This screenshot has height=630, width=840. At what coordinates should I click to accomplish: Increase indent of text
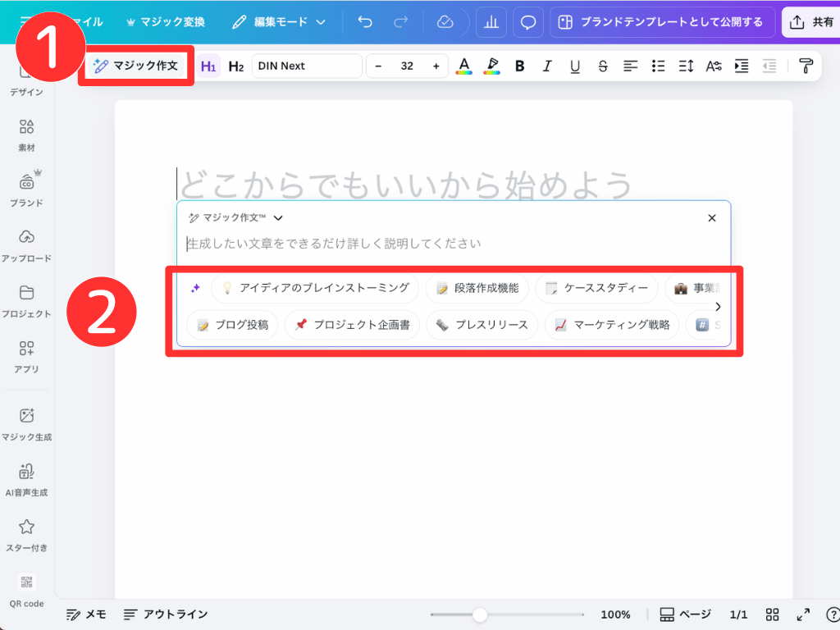[742, 66]
